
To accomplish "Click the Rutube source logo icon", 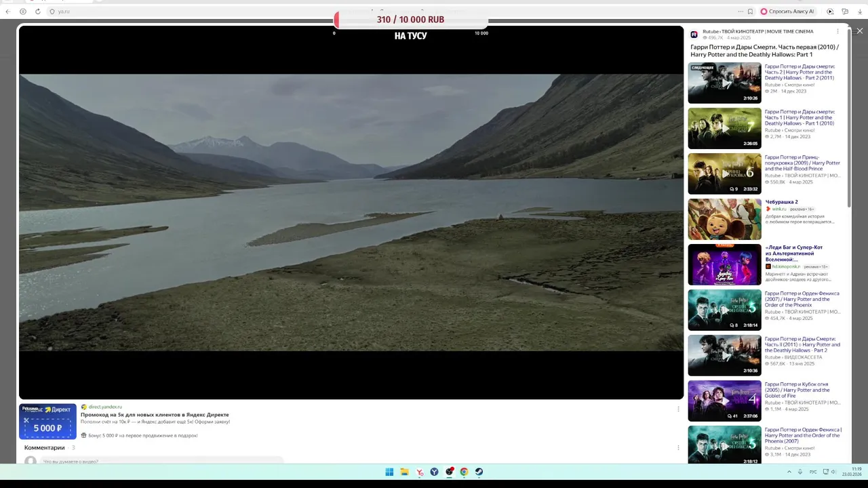I will coord(694,35).
